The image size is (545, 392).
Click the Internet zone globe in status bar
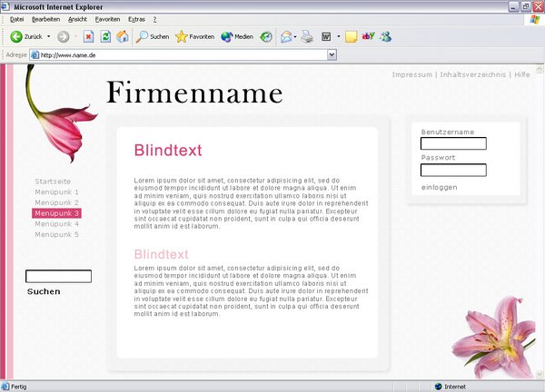439,387
